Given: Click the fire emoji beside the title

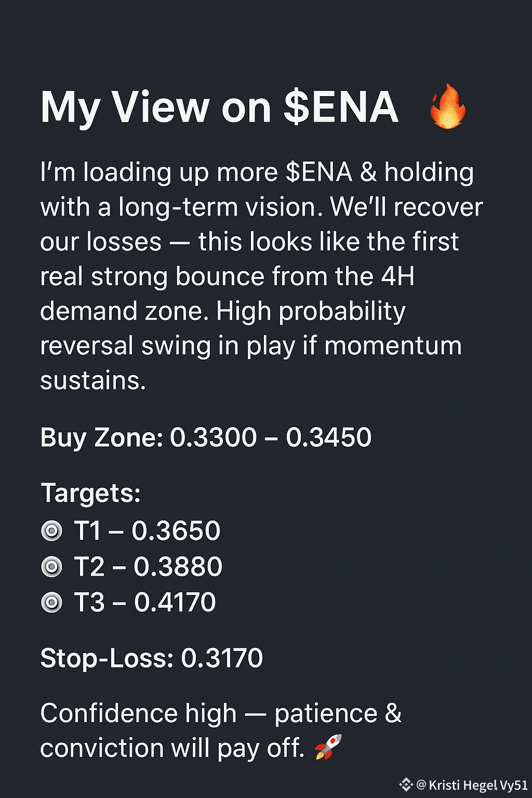Looking at the screenshot, I should click(x=448, y=107).
